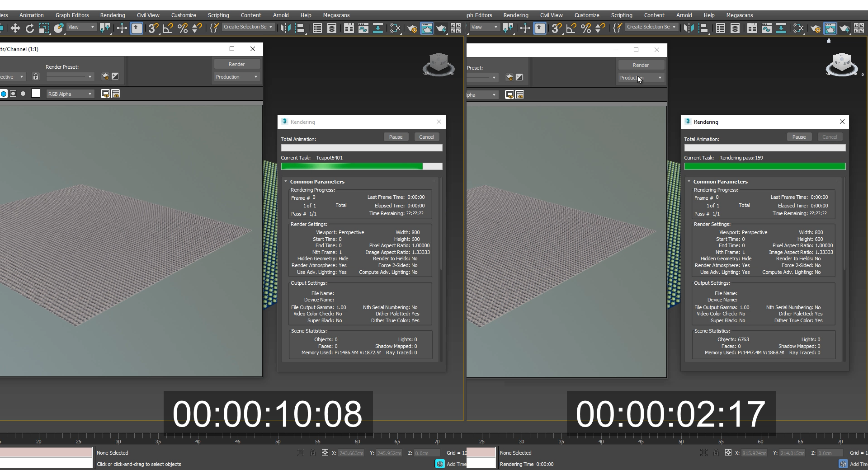Toggle Spinner Snap in left window toolbar
The image size is (868, 470).
coord(197,28)
